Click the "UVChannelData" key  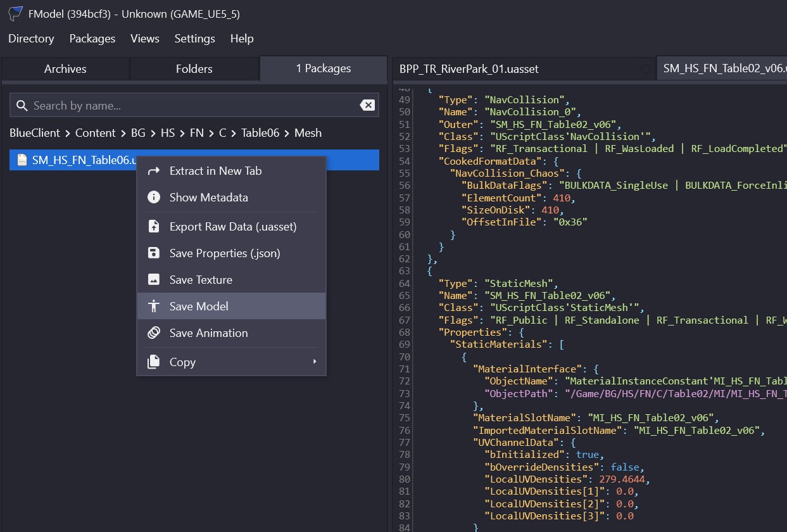click(x=516, y=443)
